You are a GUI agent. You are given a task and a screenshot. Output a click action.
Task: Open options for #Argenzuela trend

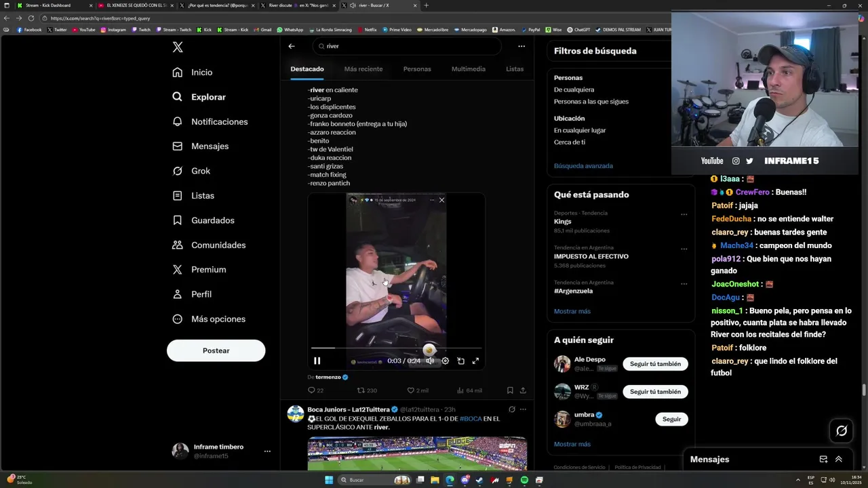[x=684, y=283]
